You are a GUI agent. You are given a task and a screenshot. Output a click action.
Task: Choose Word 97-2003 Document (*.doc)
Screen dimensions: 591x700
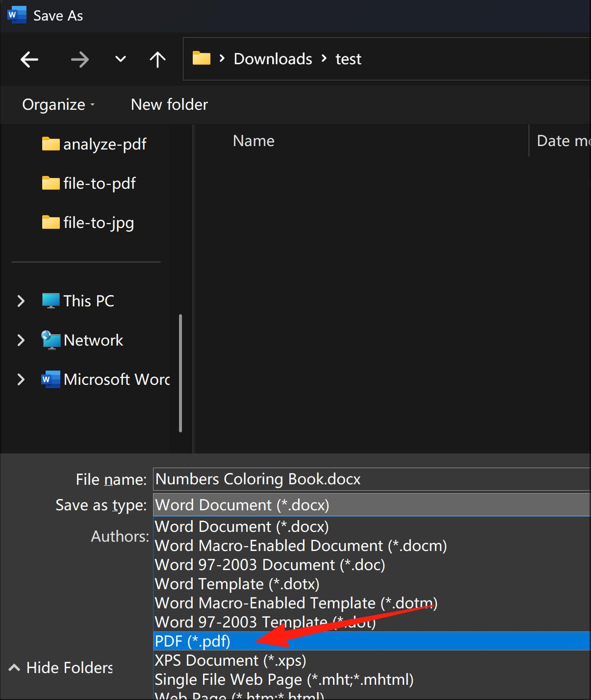click(372, 565)
